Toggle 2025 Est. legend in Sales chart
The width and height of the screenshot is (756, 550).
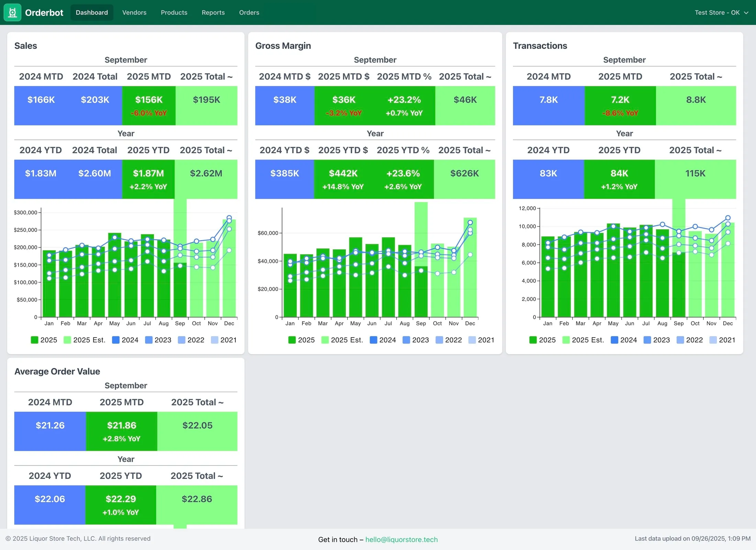point(67,340)
